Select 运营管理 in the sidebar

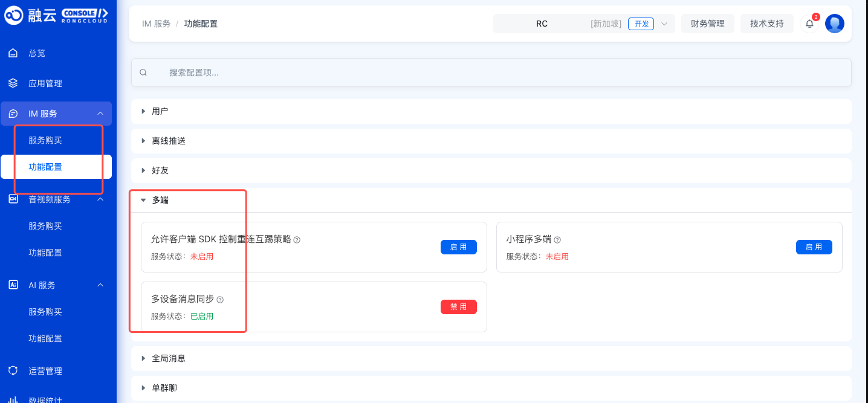[45, 371]
